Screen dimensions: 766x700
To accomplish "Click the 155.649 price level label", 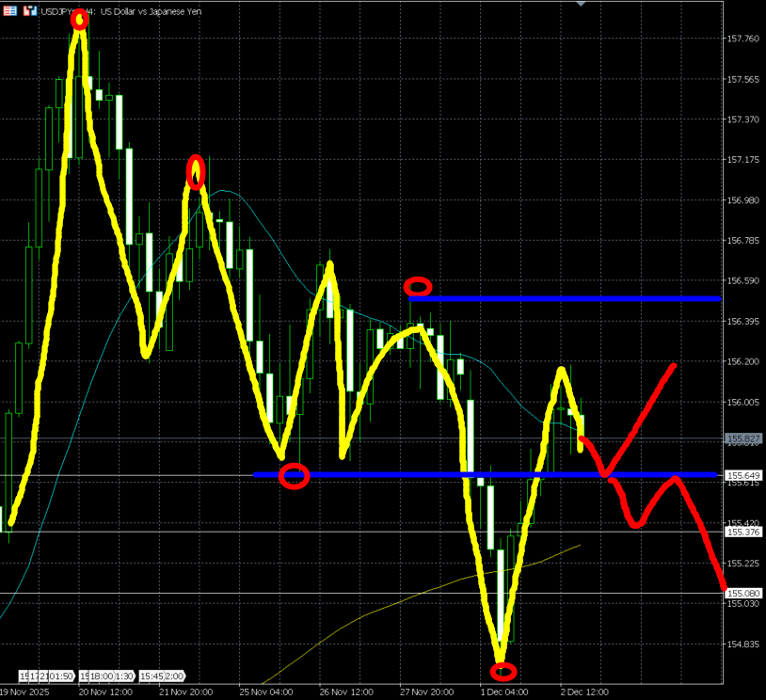I will [743, 475].
